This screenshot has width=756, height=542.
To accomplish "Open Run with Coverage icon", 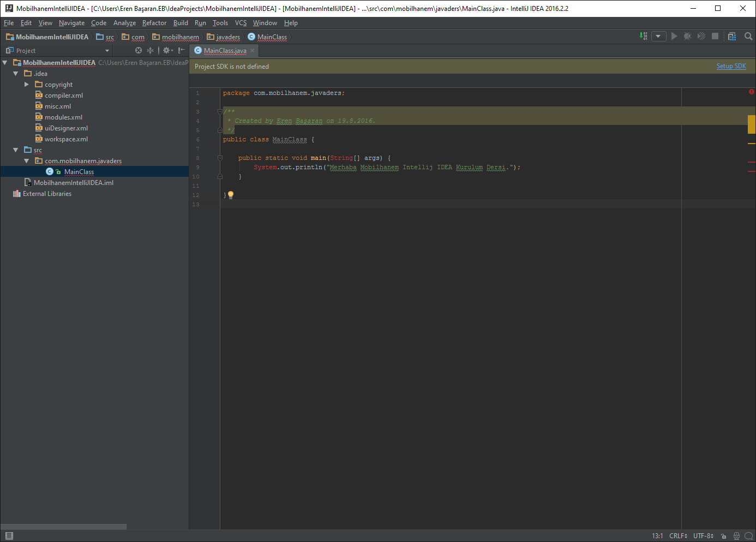I will [701, 36].
